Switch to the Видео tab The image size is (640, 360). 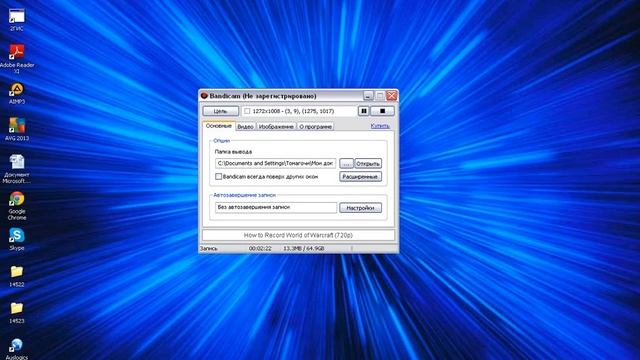[x=245, y=127]
